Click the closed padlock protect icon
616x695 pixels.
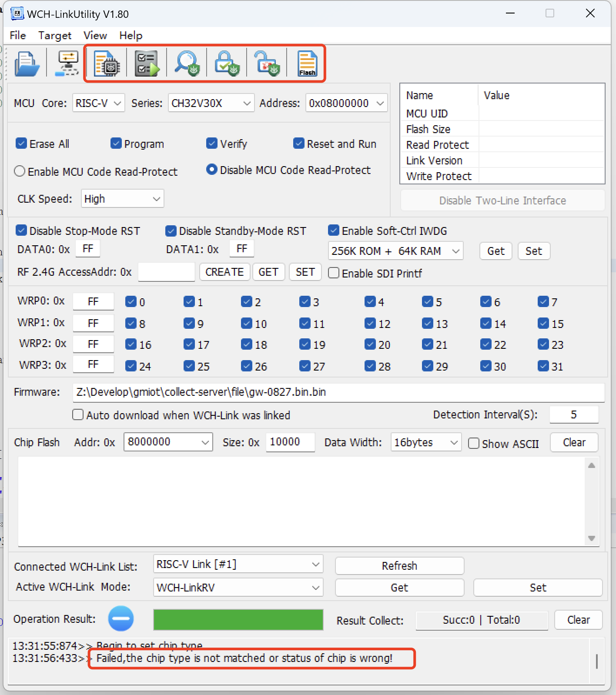pyautogui.click(x=227, y=64)
